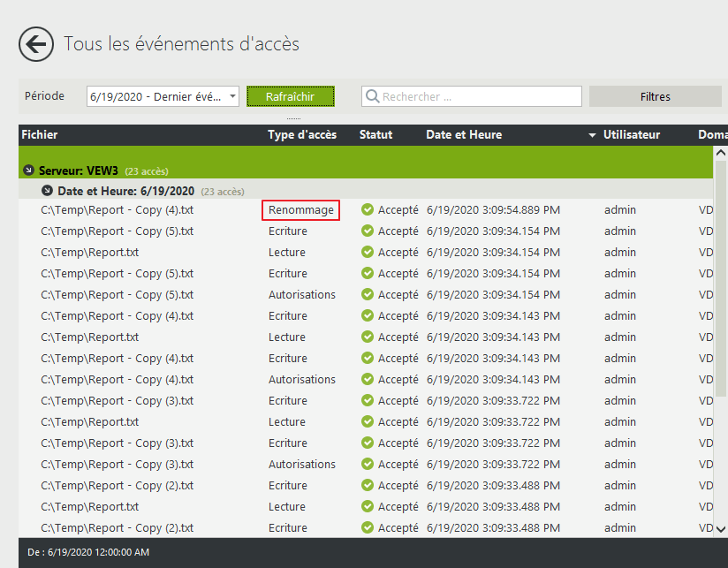Click the scrollbar down arrow

pyautogui.click(x=721, y=528)
